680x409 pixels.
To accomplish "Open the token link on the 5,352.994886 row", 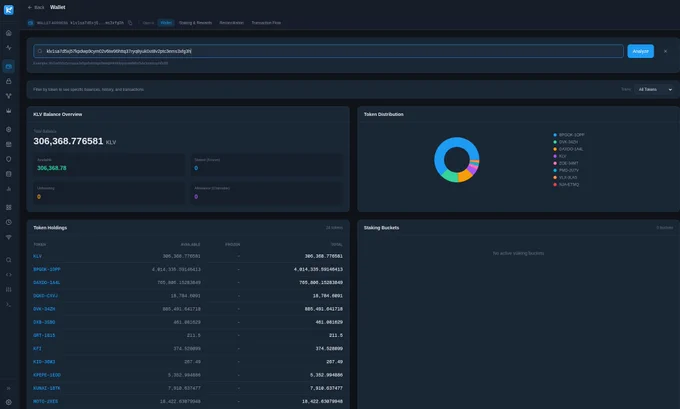I will [x=47, y=375].
